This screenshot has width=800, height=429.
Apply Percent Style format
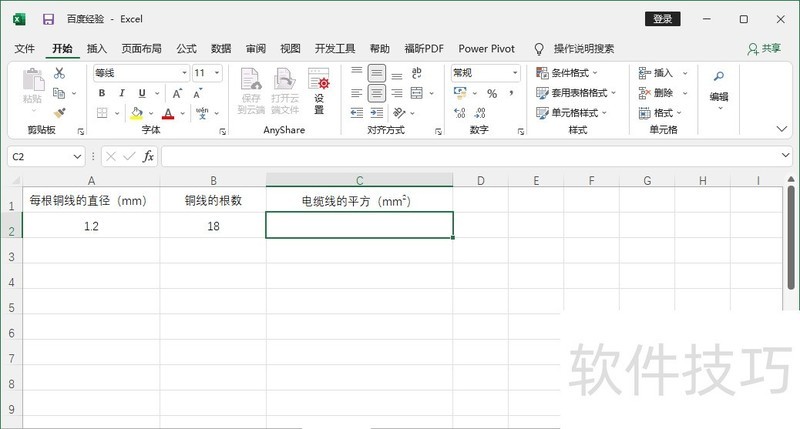(492, 93)
